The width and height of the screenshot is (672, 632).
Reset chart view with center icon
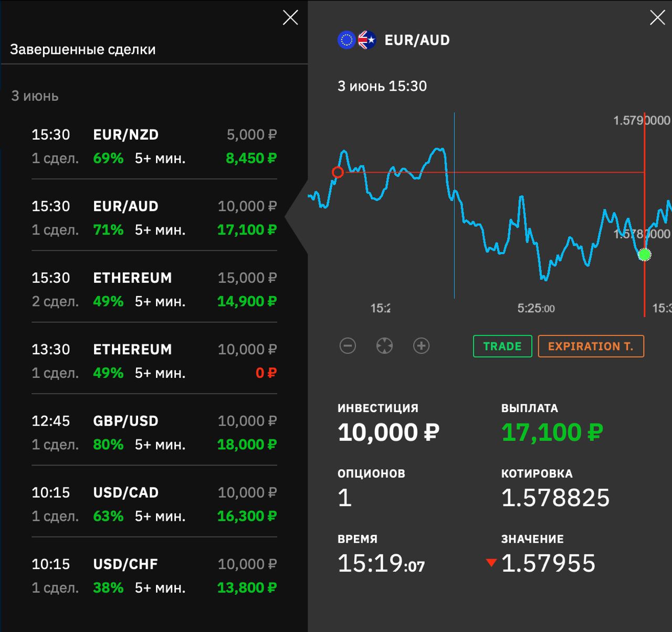[384, 345]
